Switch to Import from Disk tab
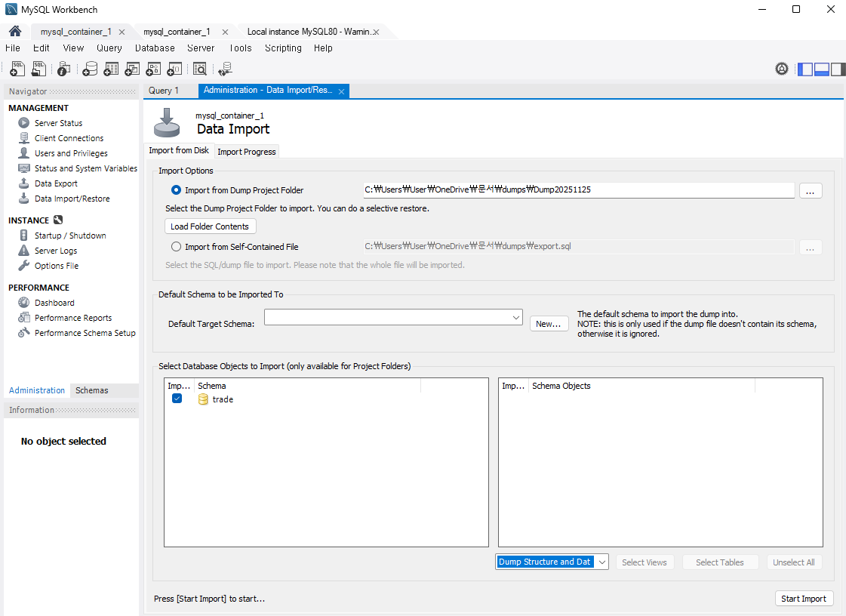 click(179, 151)
